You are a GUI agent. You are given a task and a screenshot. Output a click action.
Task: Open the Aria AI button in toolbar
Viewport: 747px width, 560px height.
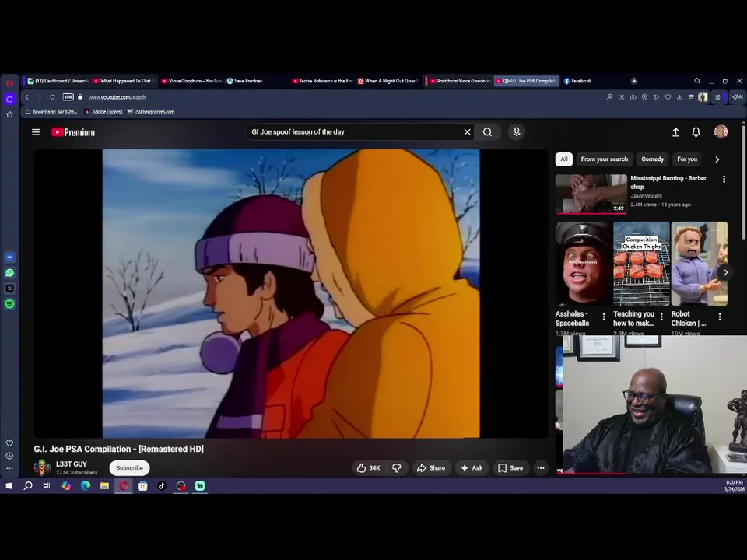coord(738,97)
